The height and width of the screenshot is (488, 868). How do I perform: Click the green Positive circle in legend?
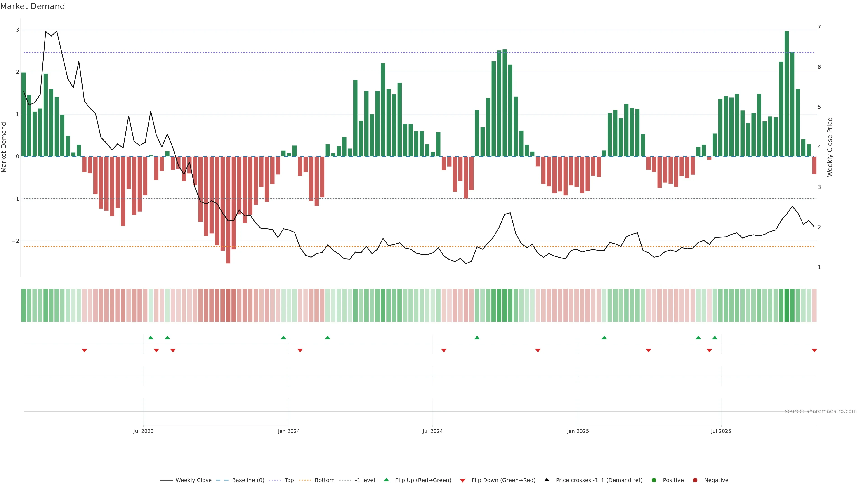click(654, 480)
